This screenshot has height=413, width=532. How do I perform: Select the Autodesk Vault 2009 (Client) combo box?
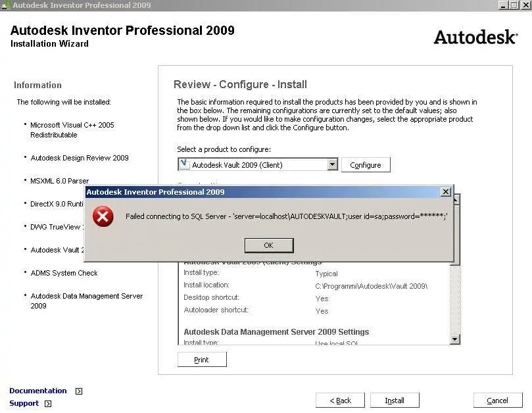point(256,164)
